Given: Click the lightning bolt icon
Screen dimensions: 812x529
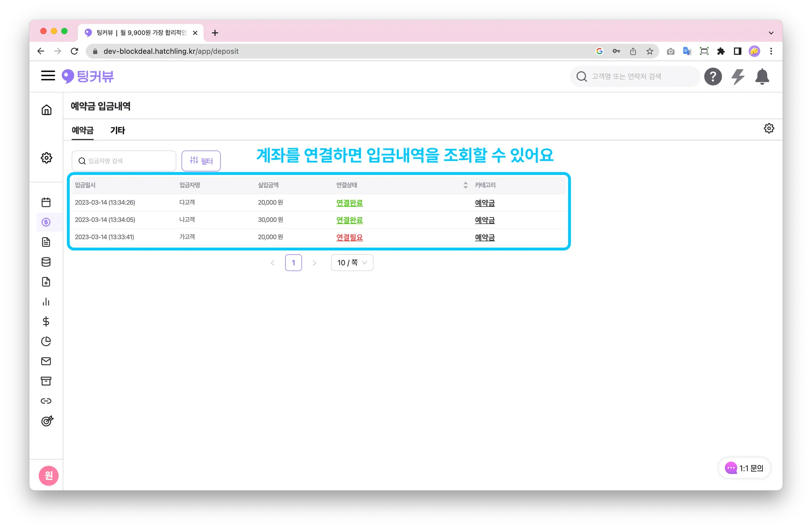Looking at the screenshot, I should [737, 76].
